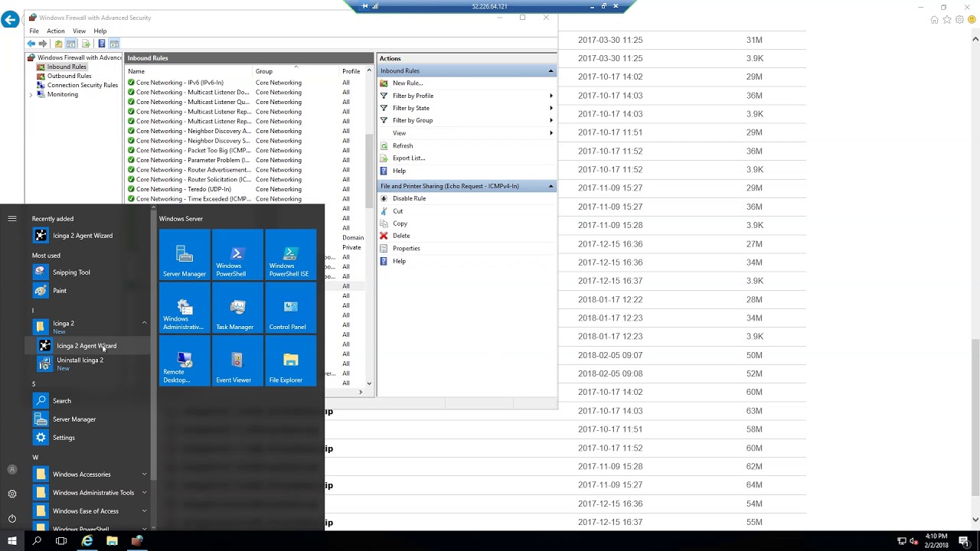
Task: Open the View menu in the menu bar
Action: click(x=79, y=31)
